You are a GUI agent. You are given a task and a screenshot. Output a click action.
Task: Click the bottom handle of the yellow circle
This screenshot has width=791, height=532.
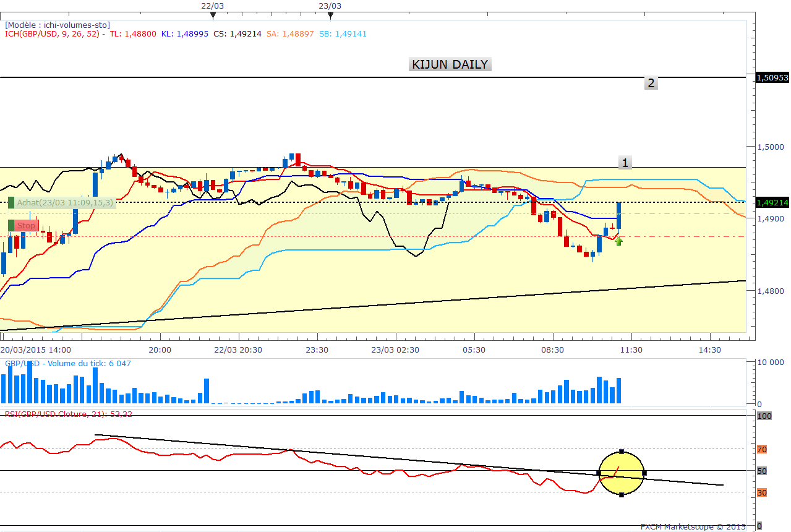pos(622,495)
